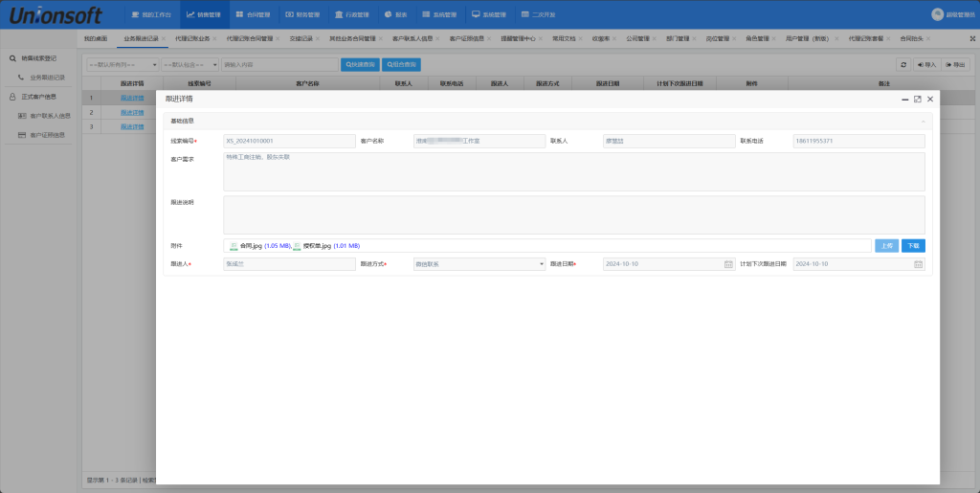The width and height of the screenshot is (980, 493).
Task: Open 客户联系人信息 in sidebar
Action: click(50, 116)
